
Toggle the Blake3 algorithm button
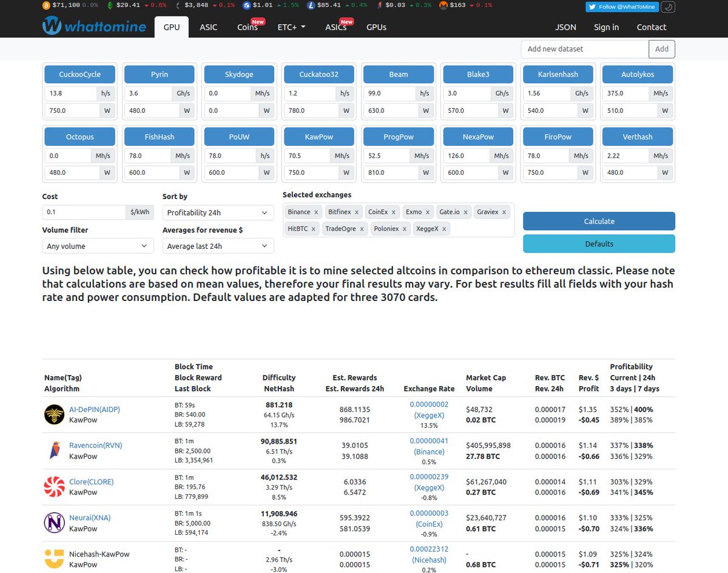478,74
